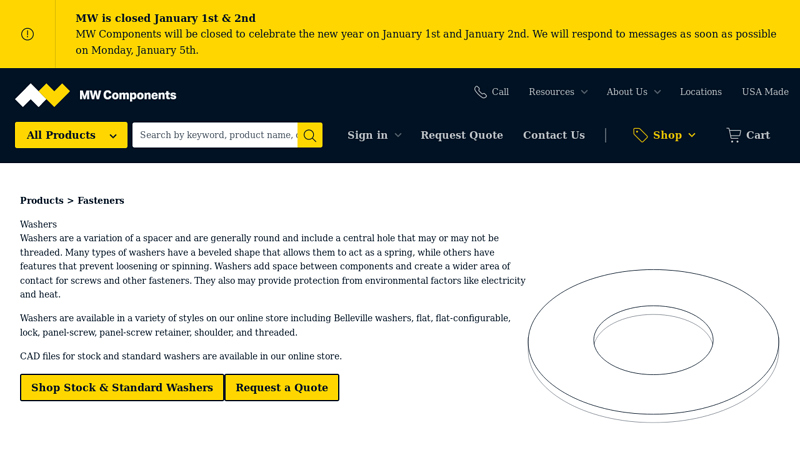Go to the Locations page
This screenshot has height=450, width=800.
[x=701, y=92]
